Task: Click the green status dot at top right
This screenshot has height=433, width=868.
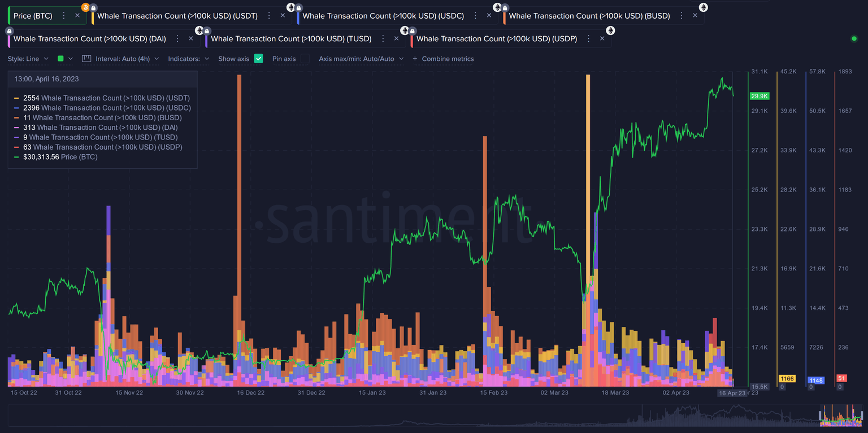Action: (854, 40)
